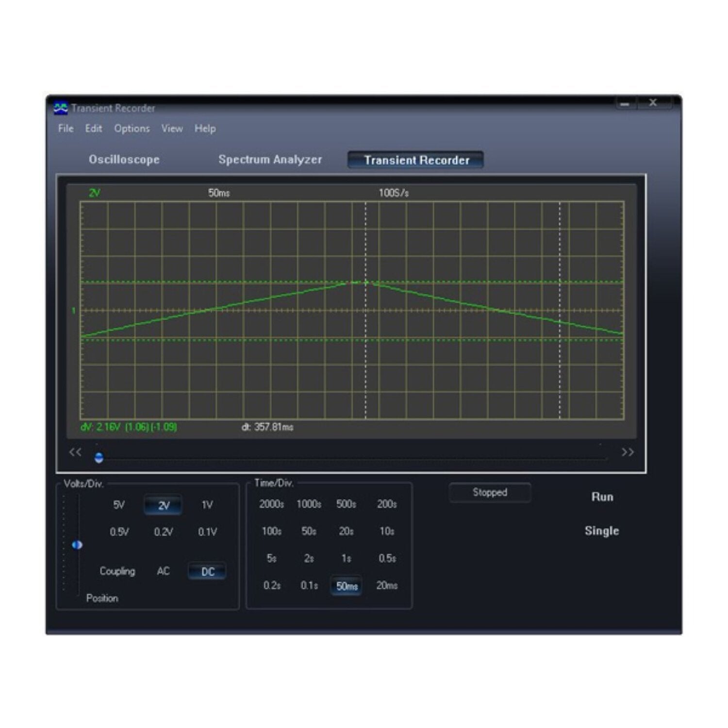728x728 pixels.
Task: Click the Transient Recorder app icon in title bar
Action: [x=60, y=108]
